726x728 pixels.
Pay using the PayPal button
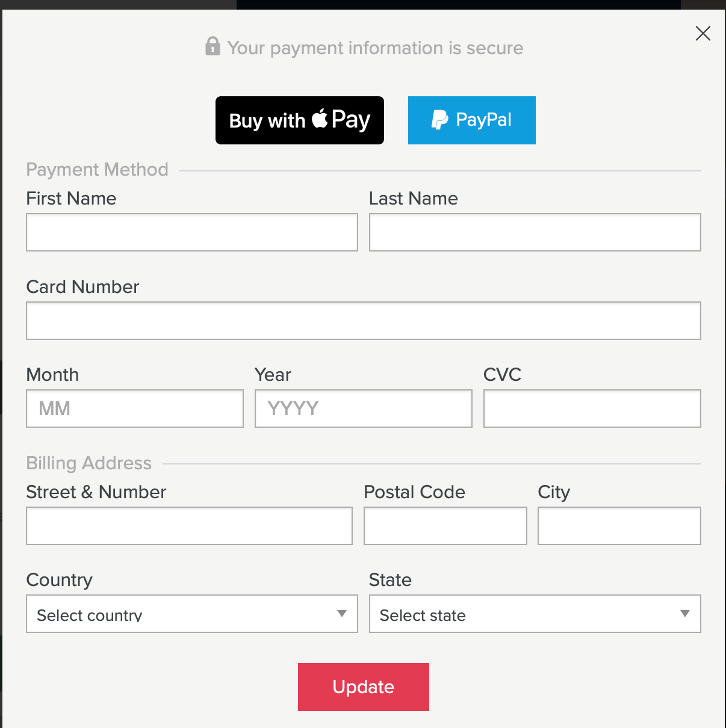click(472, 120)
